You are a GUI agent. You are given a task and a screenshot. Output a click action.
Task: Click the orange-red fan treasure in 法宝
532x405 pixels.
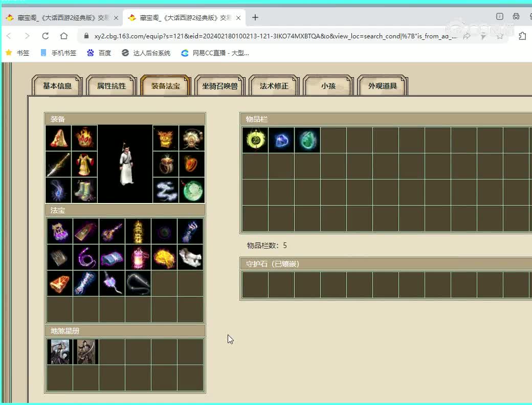(60, 284)
